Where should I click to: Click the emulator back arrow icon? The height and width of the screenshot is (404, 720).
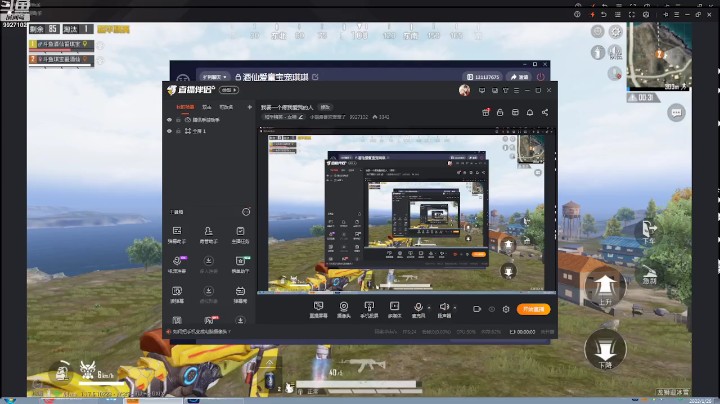[x=604, y=15]
